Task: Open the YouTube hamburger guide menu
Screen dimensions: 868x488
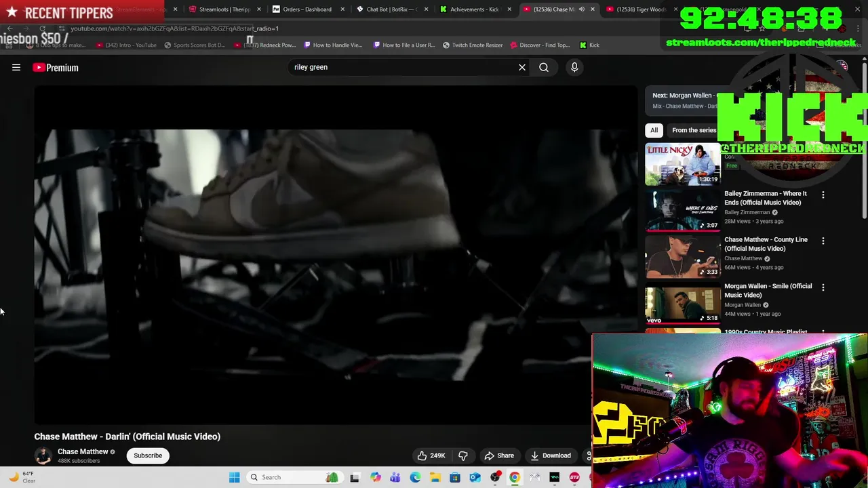Action: [x=16, y=67]
